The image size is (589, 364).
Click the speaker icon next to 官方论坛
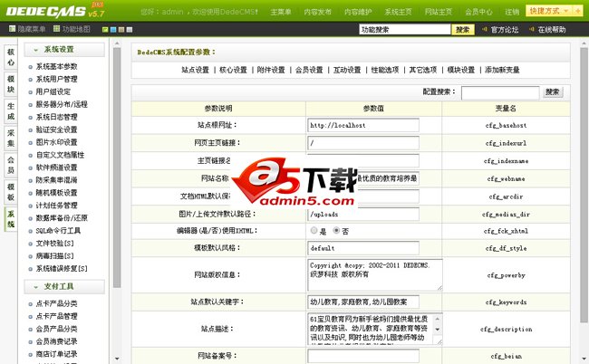coord(485,29)
